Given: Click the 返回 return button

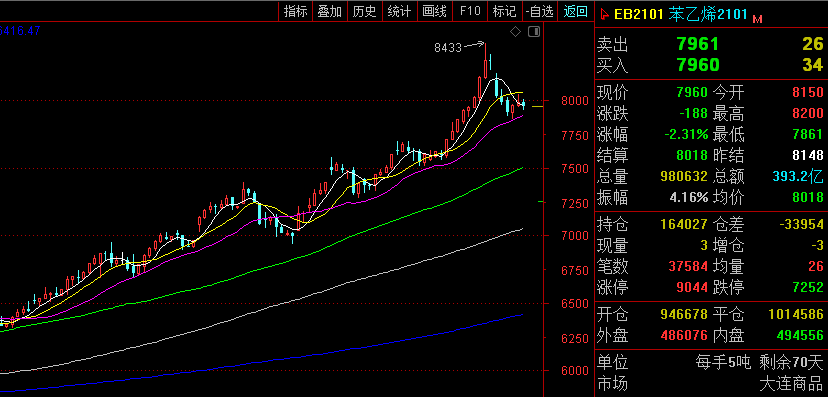Looking at the screenshot, I should pos(575,11).
